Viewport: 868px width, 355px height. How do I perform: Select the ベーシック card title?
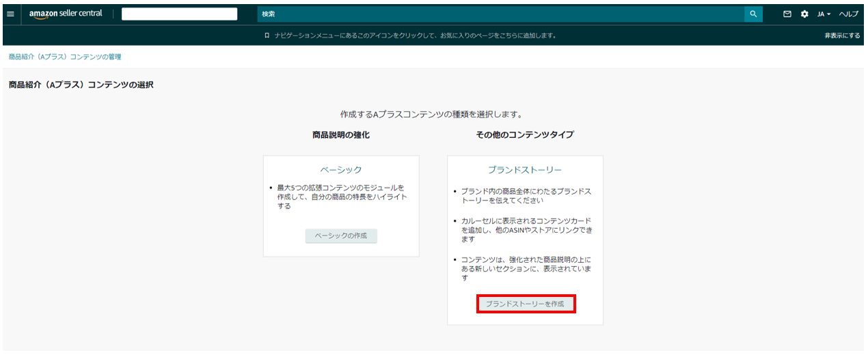pyautogui.click(x=341, y=169)
